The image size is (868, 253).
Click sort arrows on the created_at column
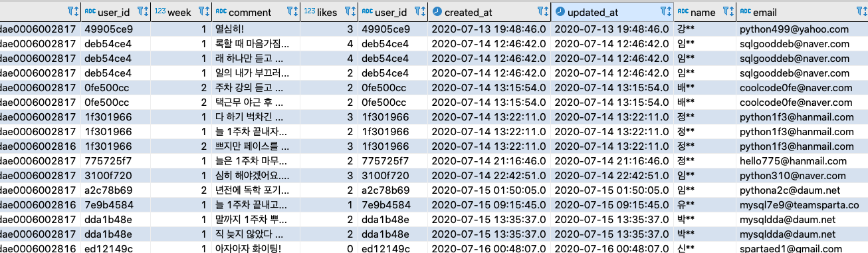(546, 12)
